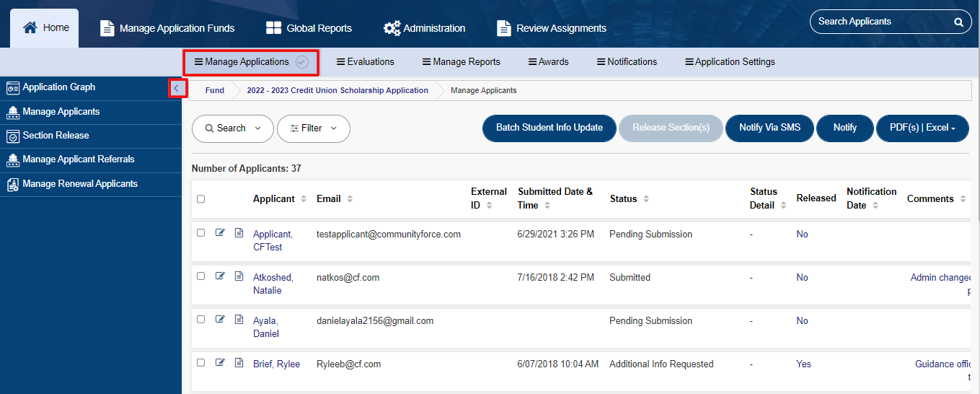Image resolution: width=980 pixels, height=394 pixels.
Task: Open the Section Release sidebar icon
Action: pos(12,136)
